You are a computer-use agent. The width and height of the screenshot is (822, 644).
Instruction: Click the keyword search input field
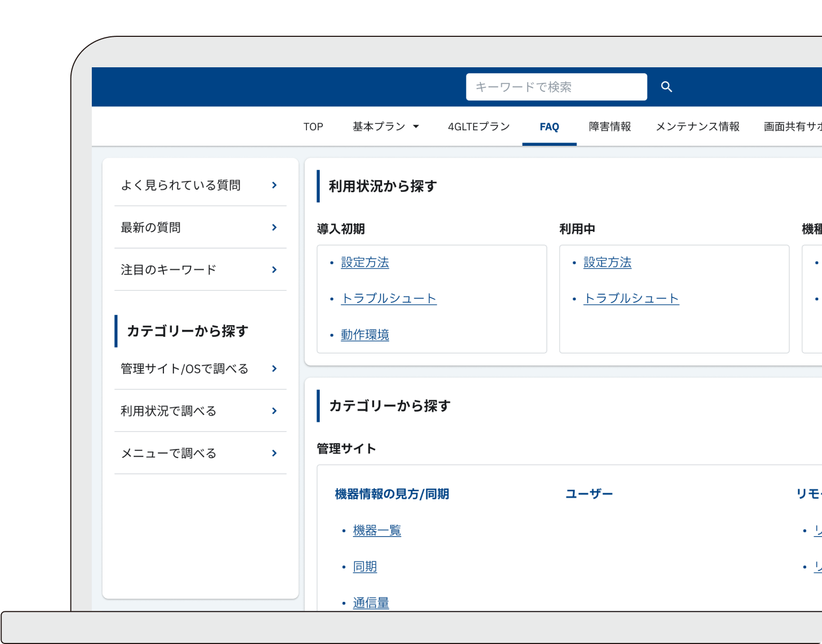pyautogui.click(x=556, y=87)
